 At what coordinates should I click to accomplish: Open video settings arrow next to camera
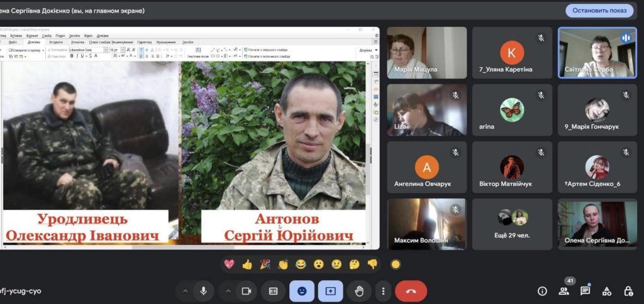click(x=228, y=291)
